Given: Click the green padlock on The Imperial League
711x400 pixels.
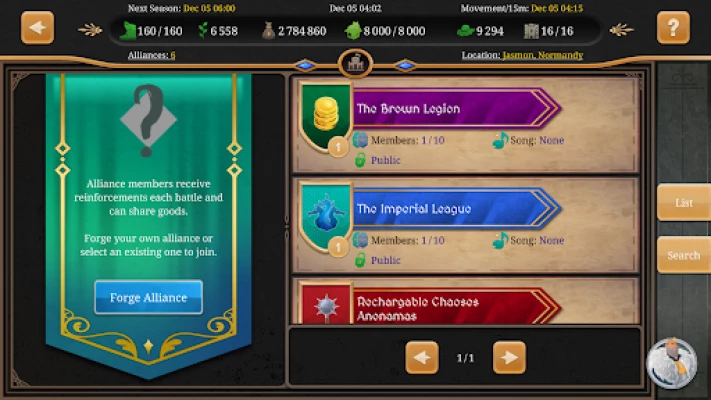Looking at the screenshot, I should [360, 260].
